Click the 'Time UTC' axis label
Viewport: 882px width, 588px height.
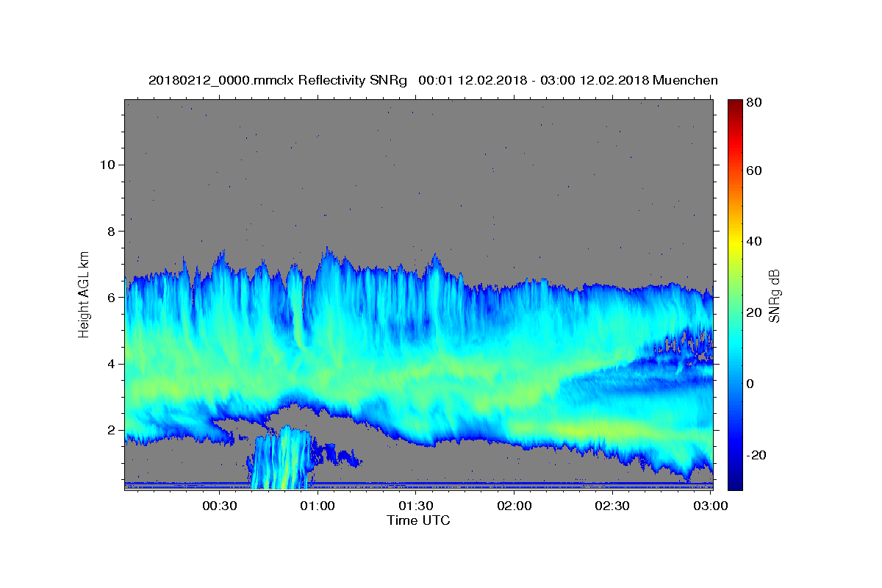[x=418, y=520]
